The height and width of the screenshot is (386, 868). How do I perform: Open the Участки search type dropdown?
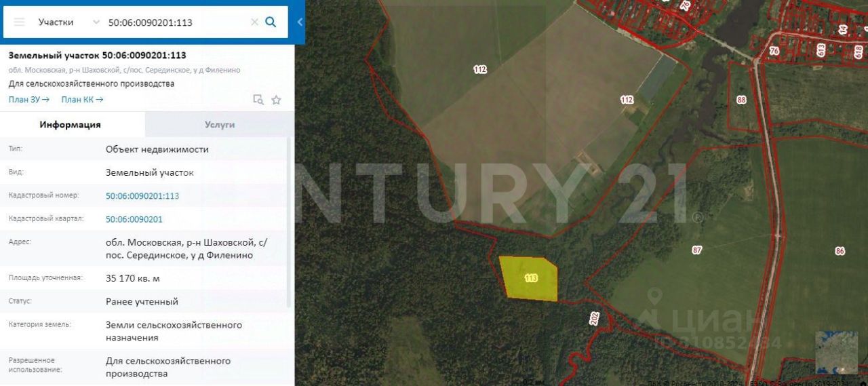[68, 22]
